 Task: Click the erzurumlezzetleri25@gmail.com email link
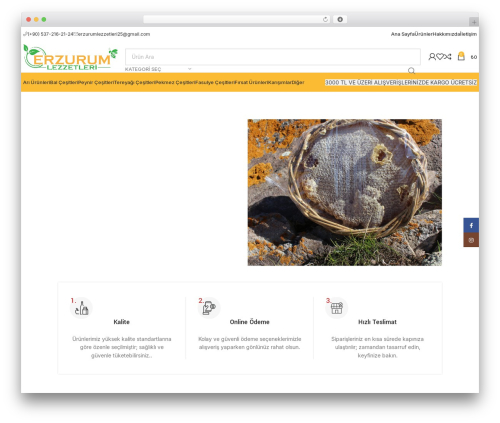point(114,34)
